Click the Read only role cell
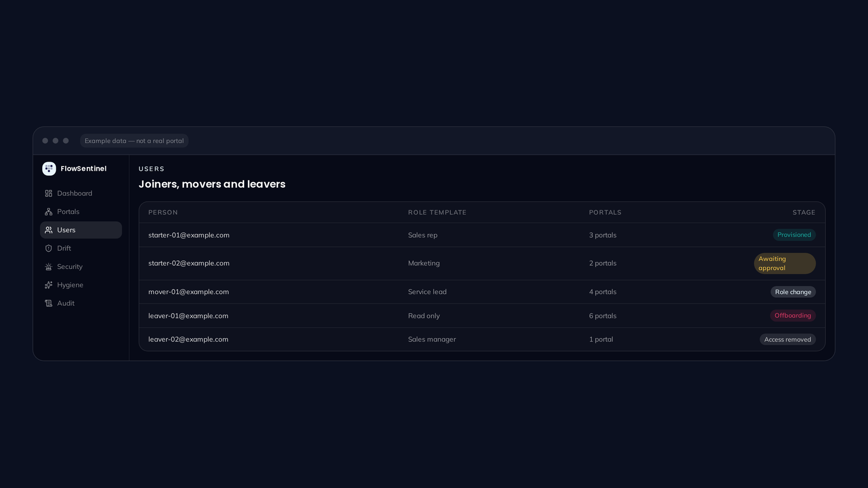Image resolution: width=868 pixels, height=488 pixels. (424, 316)
